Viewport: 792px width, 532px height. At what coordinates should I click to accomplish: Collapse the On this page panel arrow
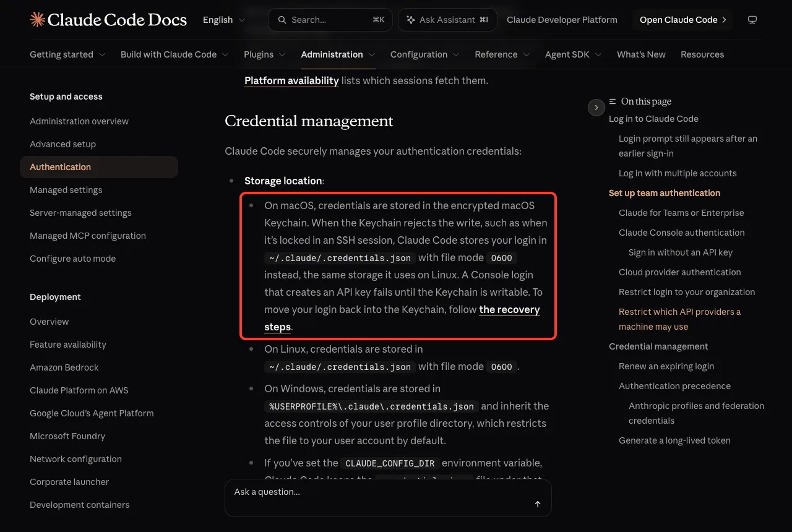point(596,108)
